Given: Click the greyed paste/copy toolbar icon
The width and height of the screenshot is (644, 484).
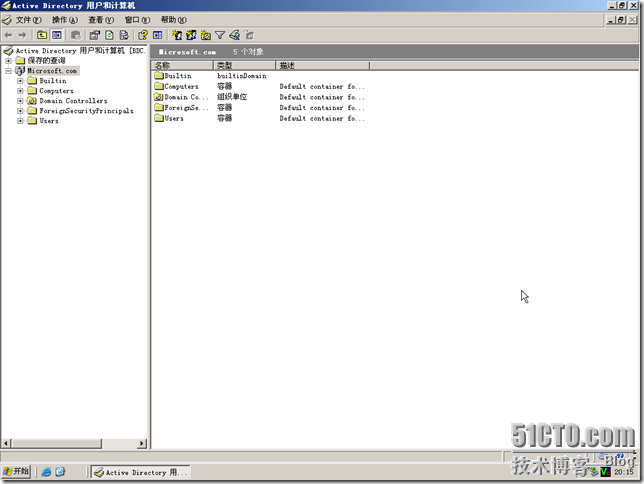Looking at the screenshot, I should (x=76, y=35).
